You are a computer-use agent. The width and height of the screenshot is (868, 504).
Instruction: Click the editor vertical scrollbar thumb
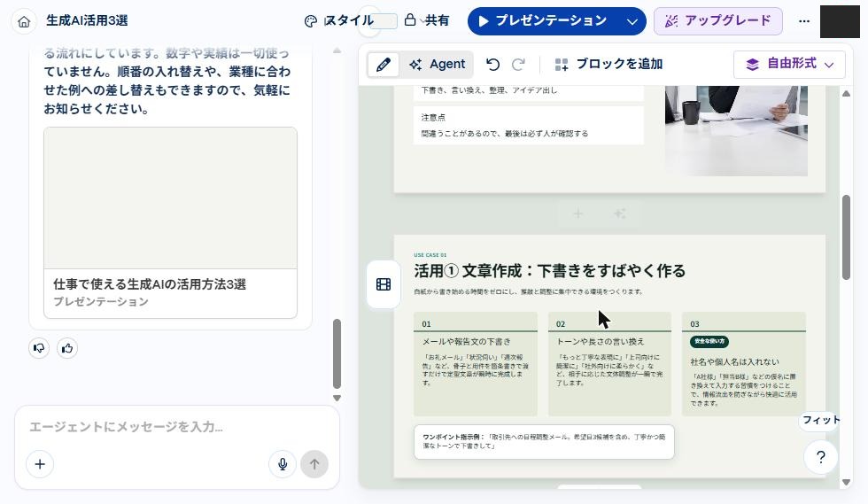[846, 237]
